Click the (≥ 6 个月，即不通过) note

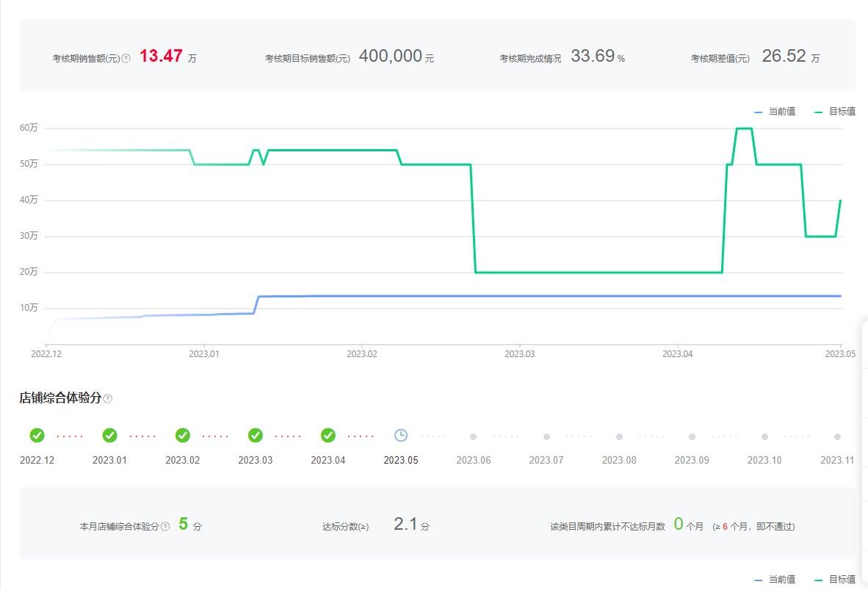click(x=754, y=526)
